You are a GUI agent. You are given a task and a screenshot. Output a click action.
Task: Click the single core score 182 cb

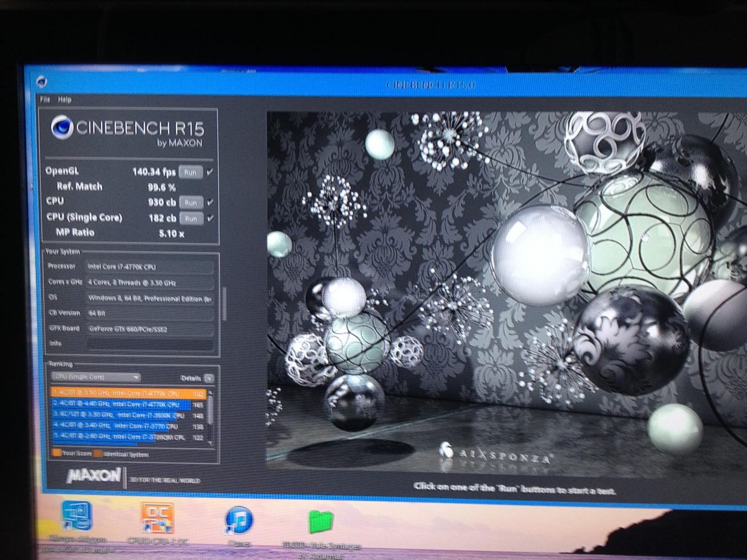click(162, 218)
